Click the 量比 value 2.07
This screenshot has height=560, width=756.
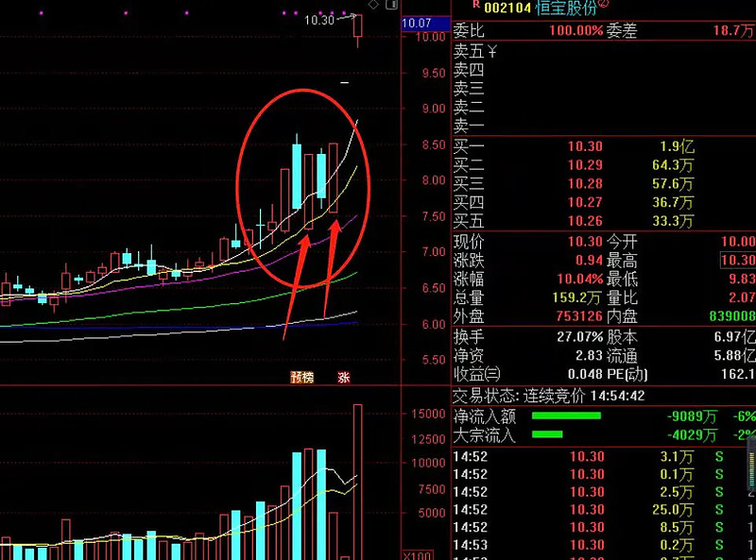tap(742, 297)
